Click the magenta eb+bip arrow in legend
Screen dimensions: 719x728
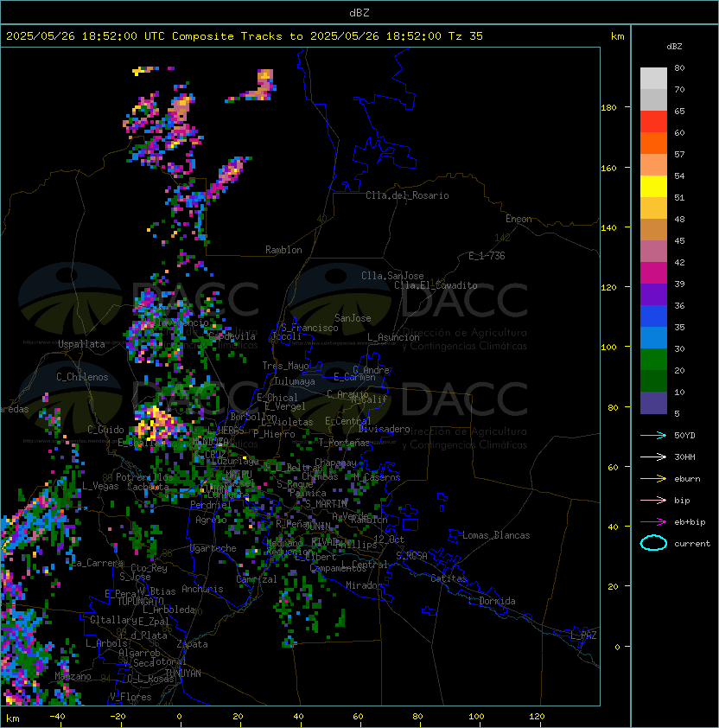tap(653, 522)
